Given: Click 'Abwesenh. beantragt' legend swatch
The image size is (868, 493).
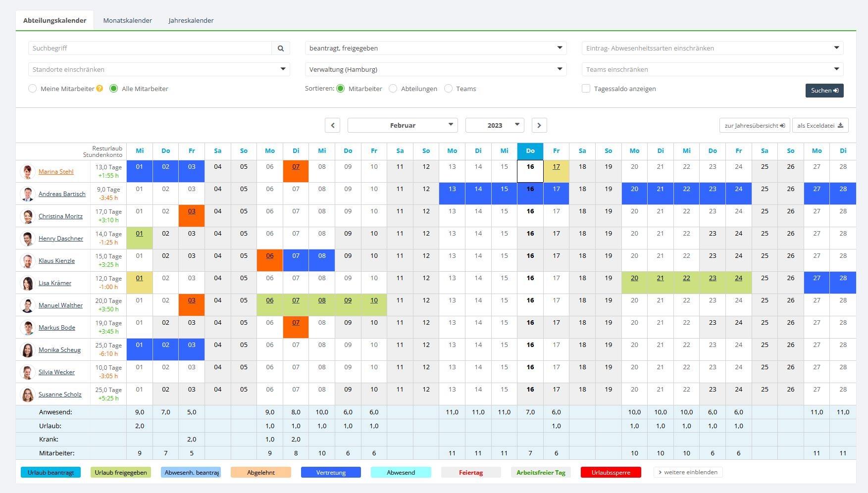Looking at the screenshot, I should pyautogui.click(x=191, y=473).
